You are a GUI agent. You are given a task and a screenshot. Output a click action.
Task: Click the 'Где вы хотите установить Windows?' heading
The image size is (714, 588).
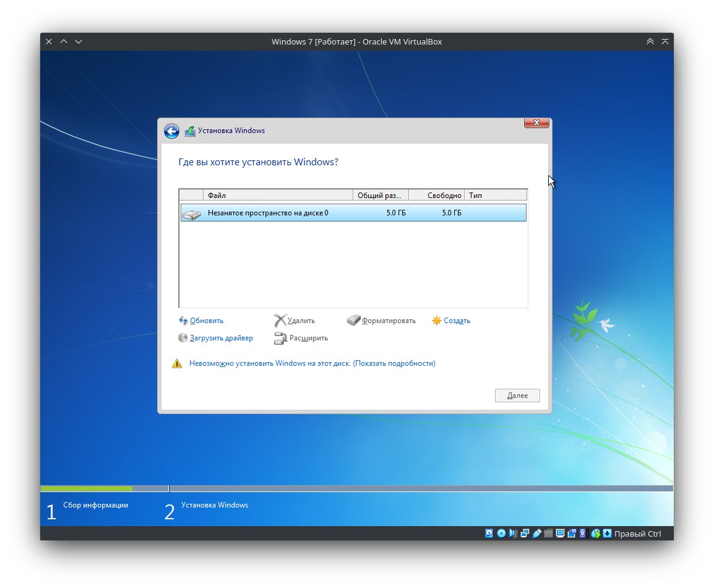[258, 162]
